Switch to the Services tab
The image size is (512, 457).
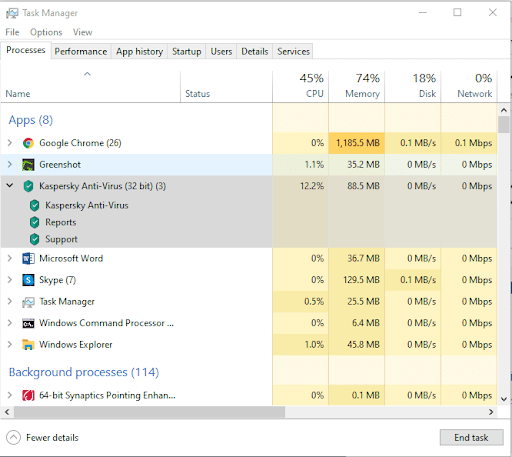click(293, 52)
